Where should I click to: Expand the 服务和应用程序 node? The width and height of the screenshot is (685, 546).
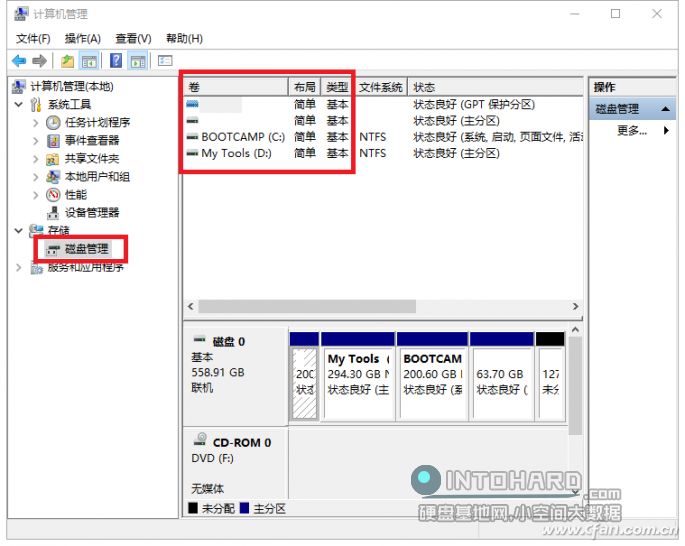tap(19, 268)
